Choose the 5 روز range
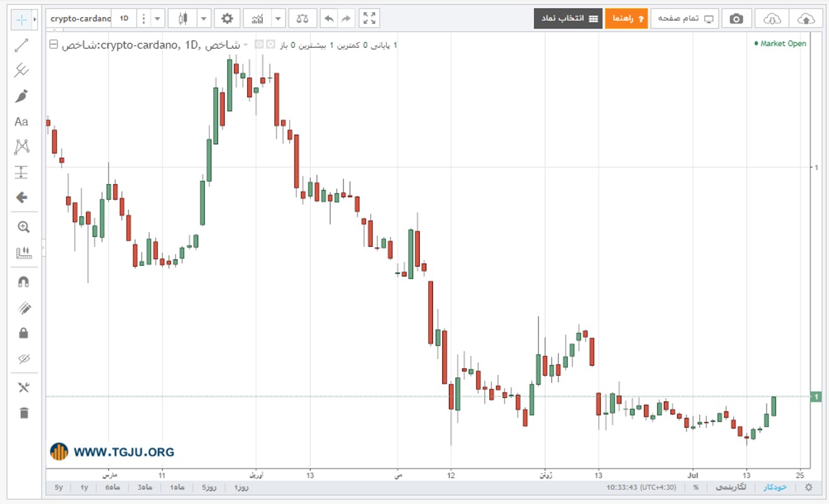 tap(209, 487)
